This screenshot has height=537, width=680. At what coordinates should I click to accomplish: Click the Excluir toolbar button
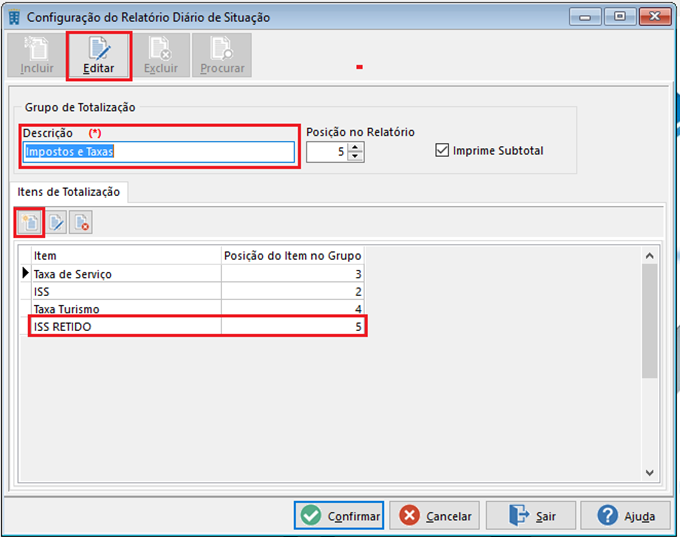(x=161, y=56)
